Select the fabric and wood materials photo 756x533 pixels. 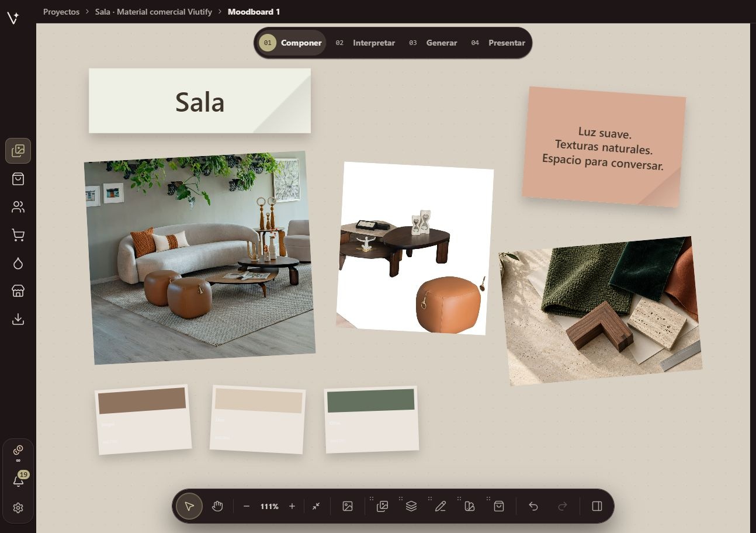click(601, 311)
